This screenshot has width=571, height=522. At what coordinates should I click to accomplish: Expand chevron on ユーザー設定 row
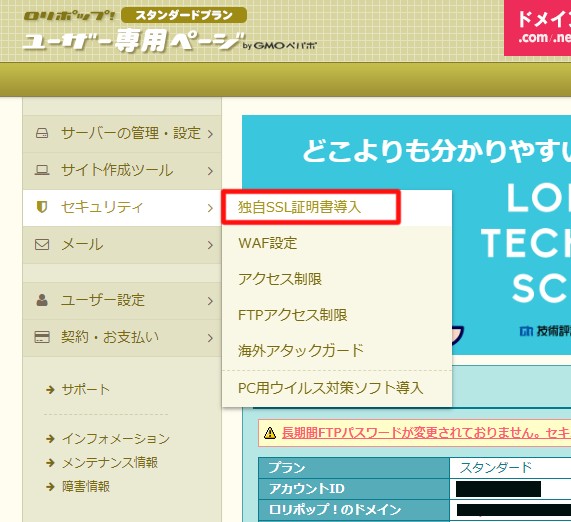[x=210, y=301]
